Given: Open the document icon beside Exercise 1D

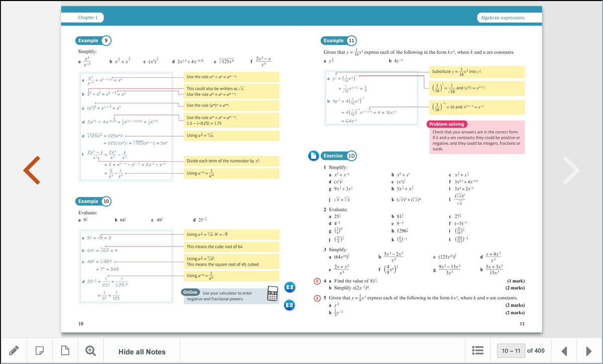Looking at the screenshot, I should coord(313,155).
